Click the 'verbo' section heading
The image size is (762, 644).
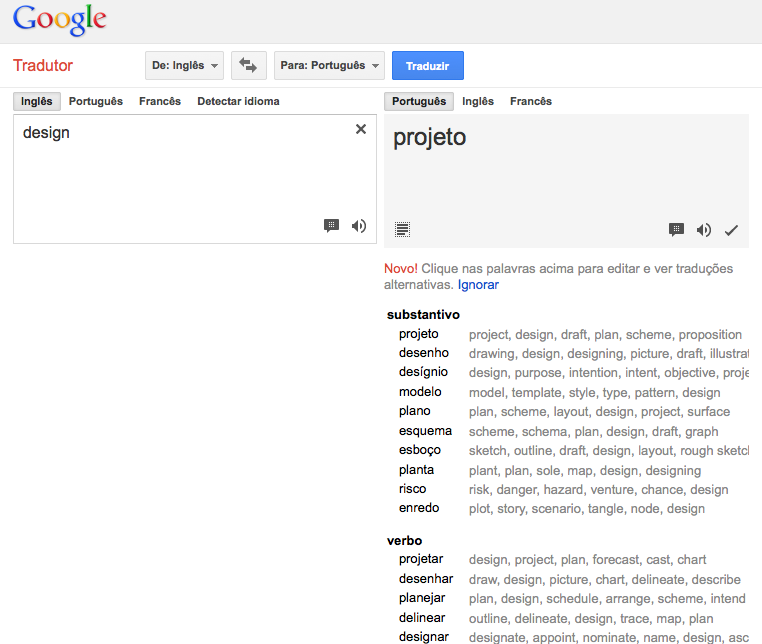coord(404,540)
